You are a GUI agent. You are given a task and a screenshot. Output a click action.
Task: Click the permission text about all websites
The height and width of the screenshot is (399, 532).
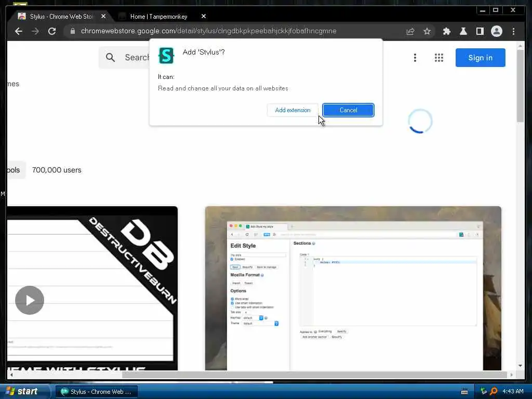[x=223, y=88]
